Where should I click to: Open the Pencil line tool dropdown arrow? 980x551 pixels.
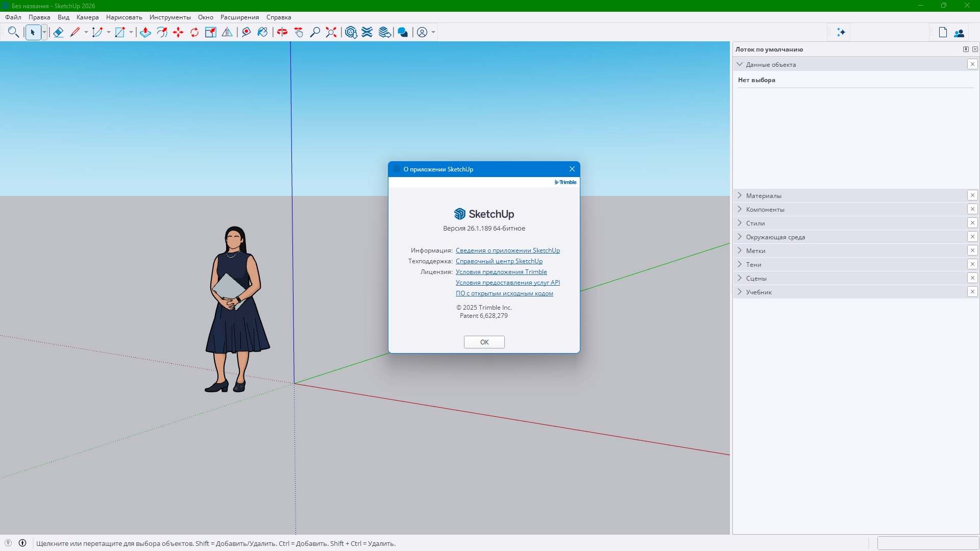click(86, 33)
